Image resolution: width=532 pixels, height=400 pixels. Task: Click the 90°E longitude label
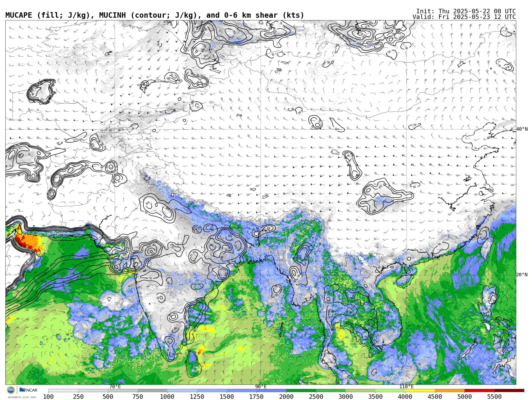pyautogui.click(x=261, y=386)
